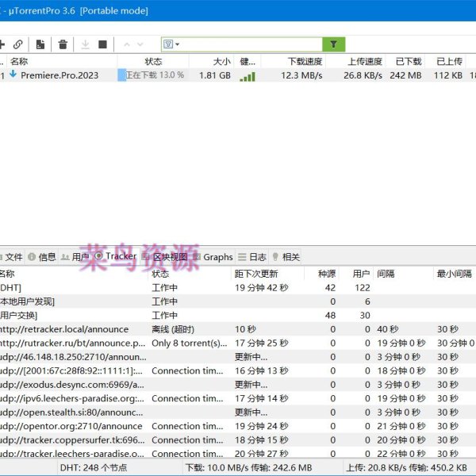
Task: Select the ipv6.leechers-paradise.org tracker row
Action: tap(238, 398)
